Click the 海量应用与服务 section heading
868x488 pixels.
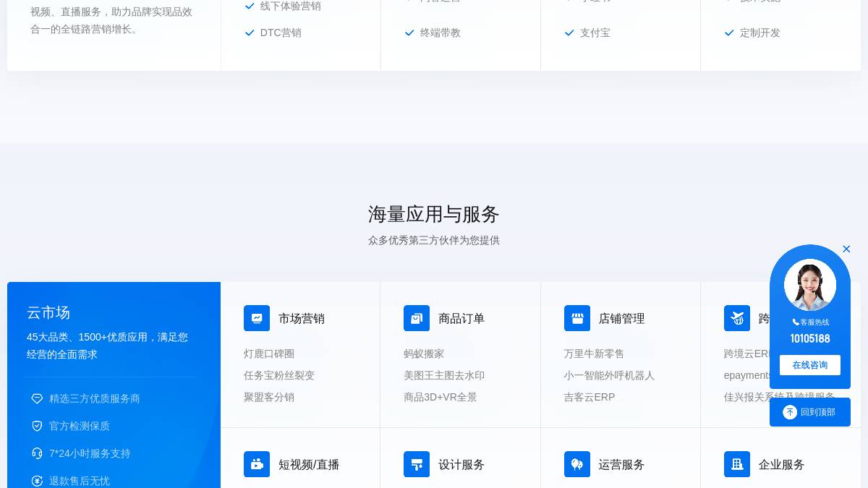coord(434,214)
